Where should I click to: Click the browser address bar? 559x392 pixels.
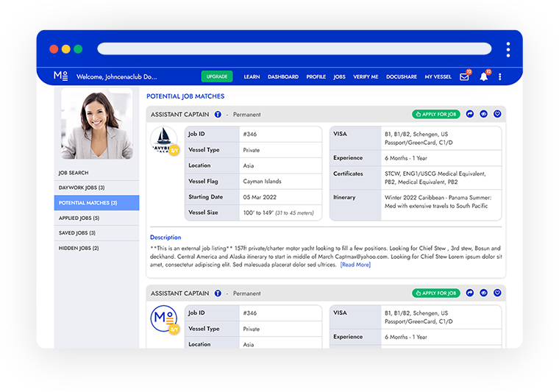[x=294, y=49]
